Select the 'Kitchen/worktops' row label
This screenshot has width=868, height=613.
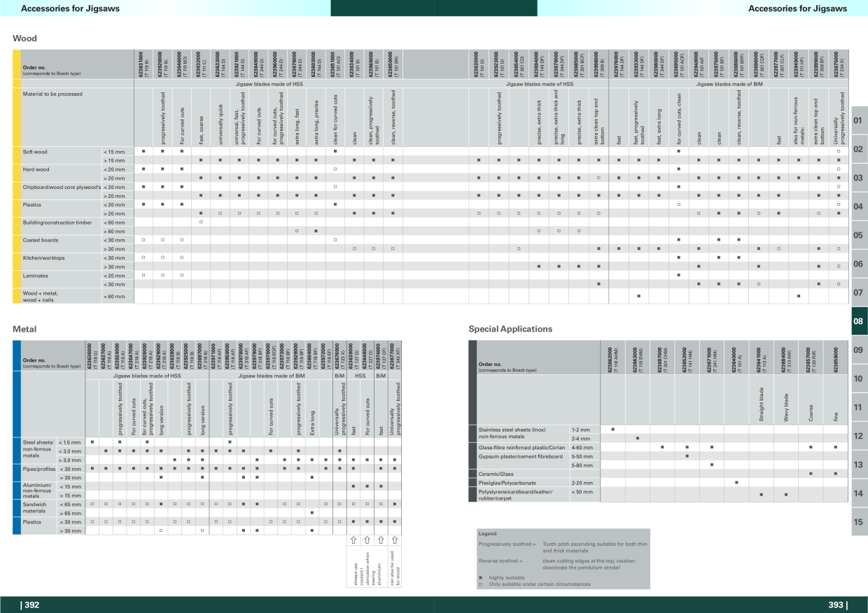(x=43, y=258)
